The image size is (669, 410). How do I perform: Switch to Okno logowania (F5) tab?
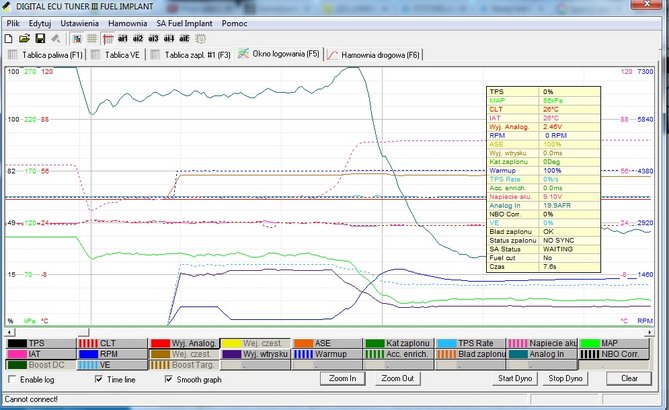tap(278, 54)
